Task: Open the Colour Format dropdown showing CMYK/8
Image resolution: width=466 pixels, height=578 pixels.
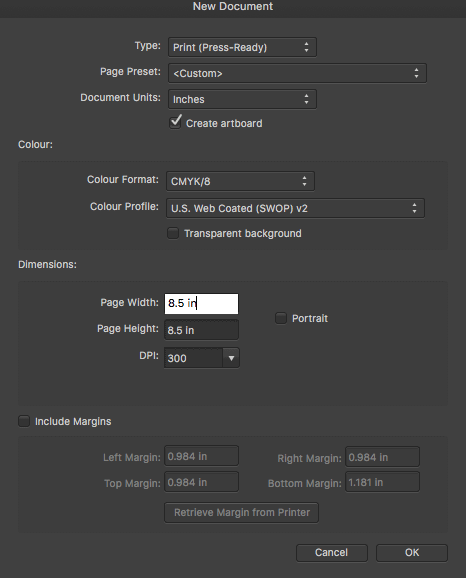Action: click(x=240, y=181)
